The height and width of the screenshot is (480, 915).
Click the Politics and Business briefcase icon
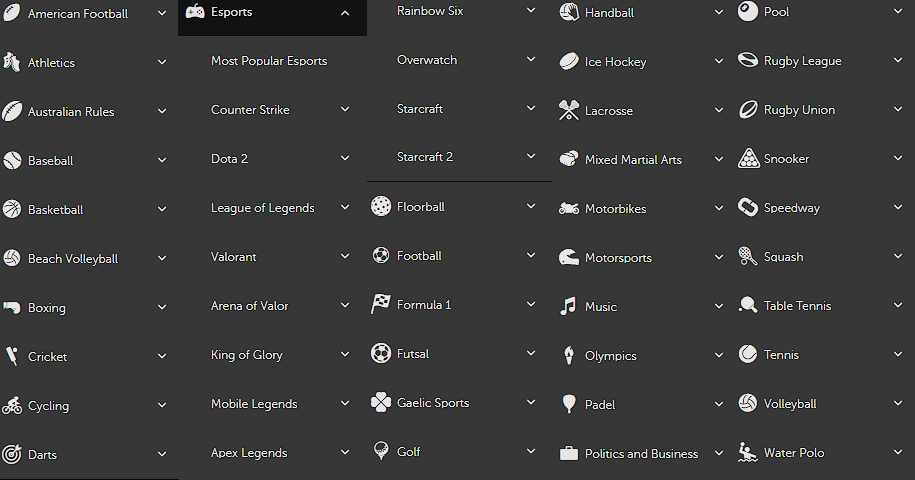tap(569, 453)
